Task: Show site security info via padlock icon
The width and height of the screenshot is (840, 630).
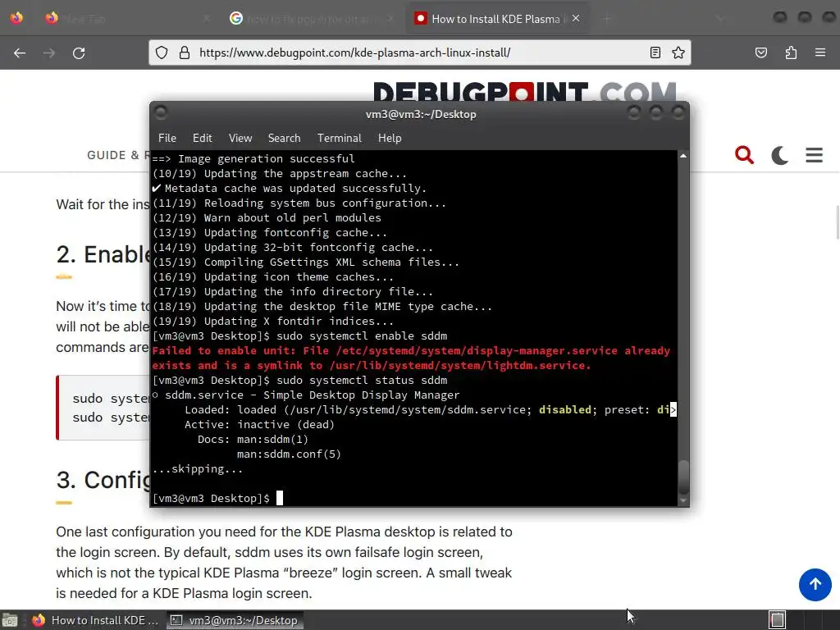Action: click(x=185, y=52)
